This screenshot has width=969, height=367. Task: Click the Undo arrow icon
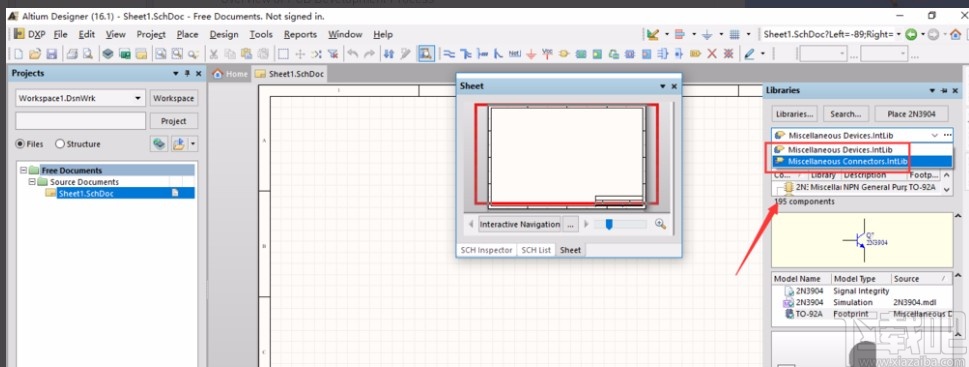[x=352, y=54]
